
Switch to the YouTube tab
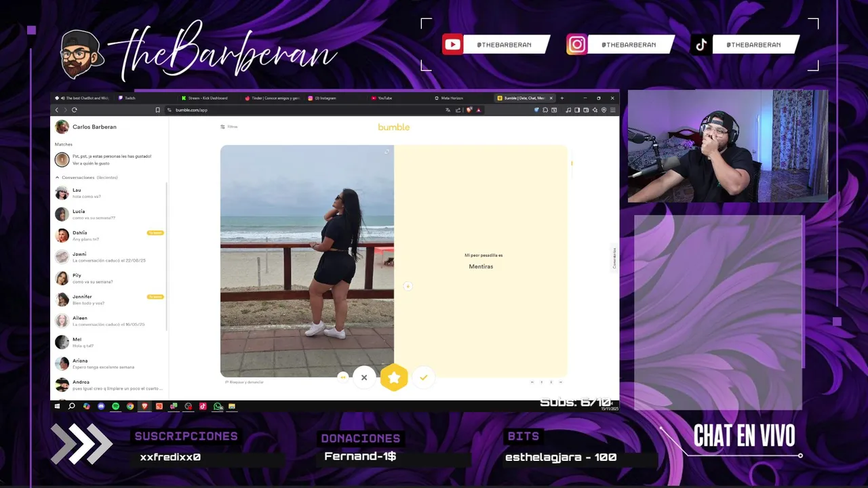coord(399,98)
